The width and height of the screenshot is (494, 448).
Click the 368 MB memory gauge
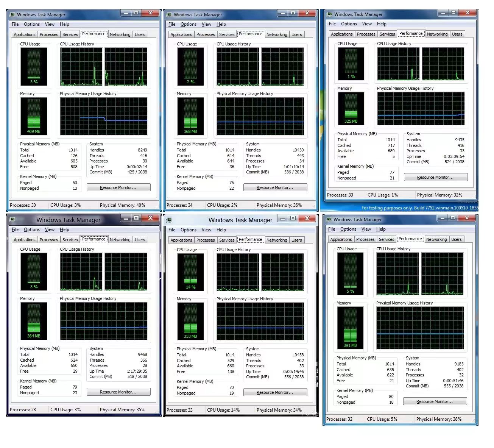(x=190, y=116)
